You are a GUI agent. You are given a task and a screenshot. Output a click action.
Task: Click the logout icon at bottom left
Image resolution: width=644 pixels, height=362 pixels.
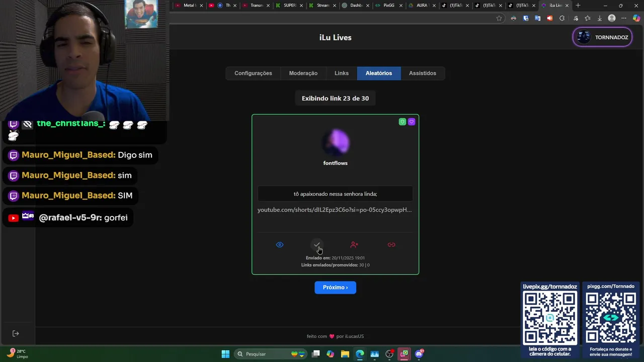[16, 333]
